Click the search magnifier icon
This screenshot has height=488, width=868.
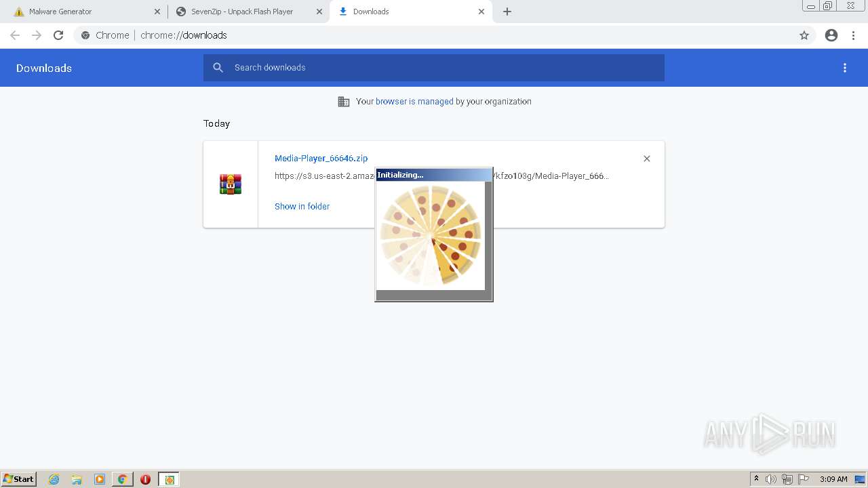coord(218,68)
